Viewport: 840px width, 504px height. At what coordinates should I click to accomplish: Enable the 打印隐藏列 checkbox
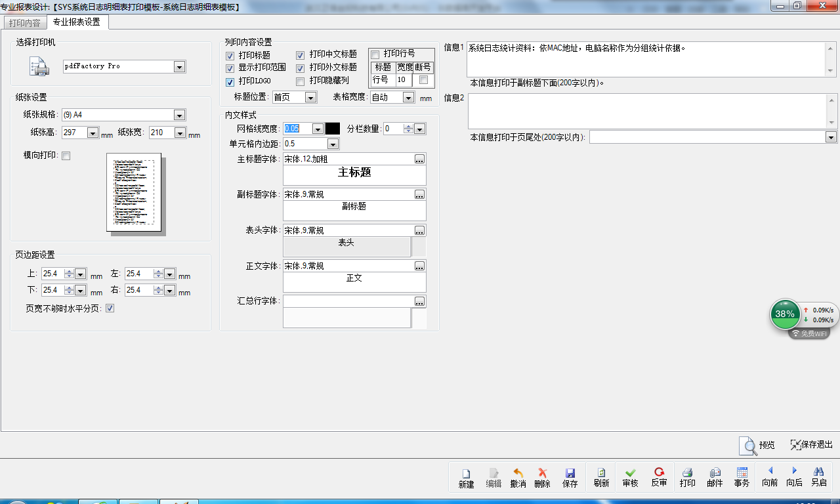pos(300,81)
